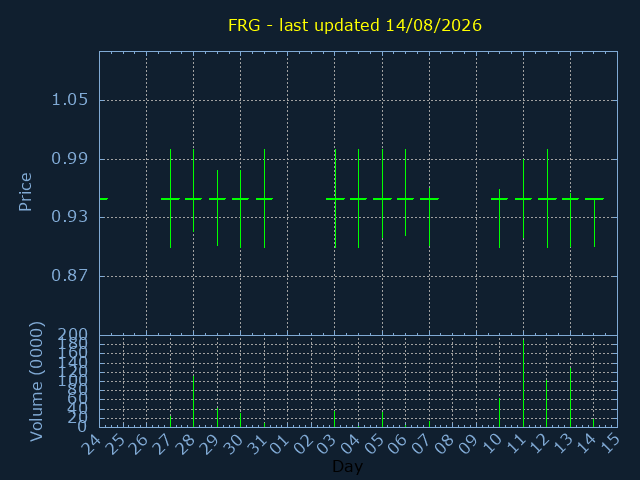640x480 pixels.
Task: Select the price bar for day 14
Action: (594, 222)
